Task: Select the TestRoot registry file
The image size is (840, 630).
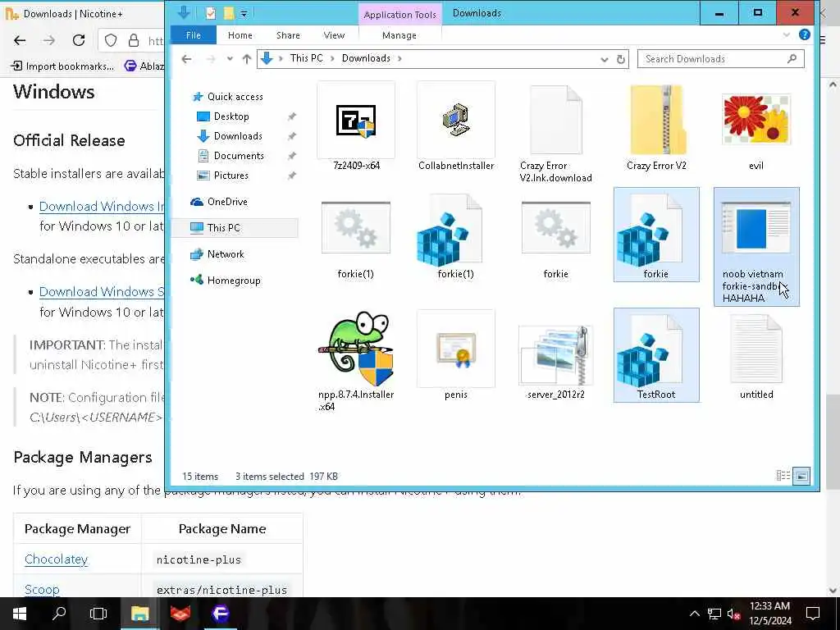Action: [656, 355]
